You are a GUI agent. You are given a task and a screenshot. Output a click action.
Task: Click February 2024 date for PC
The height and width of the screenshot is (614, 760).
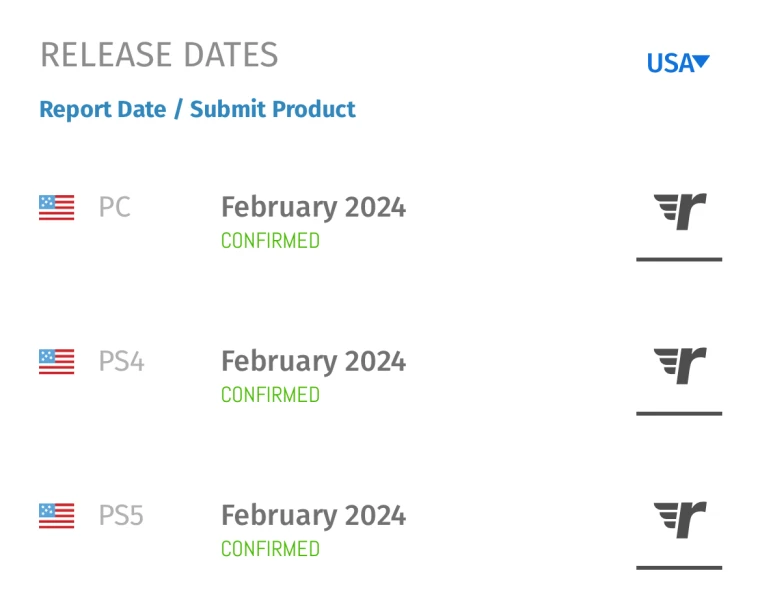[x=314, y=207]
